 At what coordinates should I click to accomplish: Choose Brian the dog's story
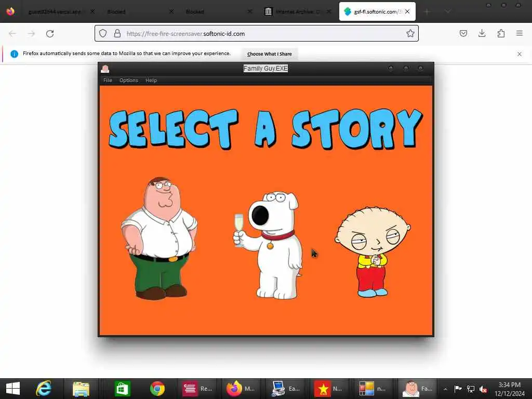[268, 245]
